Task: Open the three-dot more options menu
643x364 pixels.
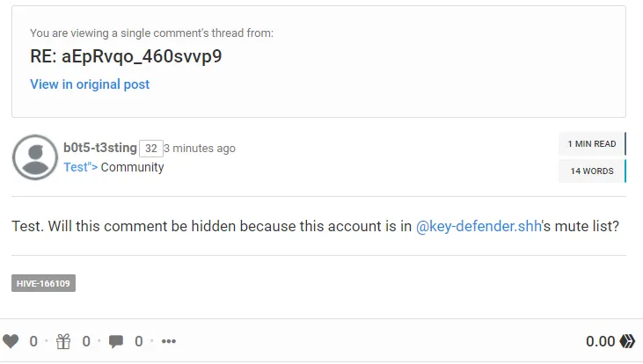Action: tap(169, 341)
